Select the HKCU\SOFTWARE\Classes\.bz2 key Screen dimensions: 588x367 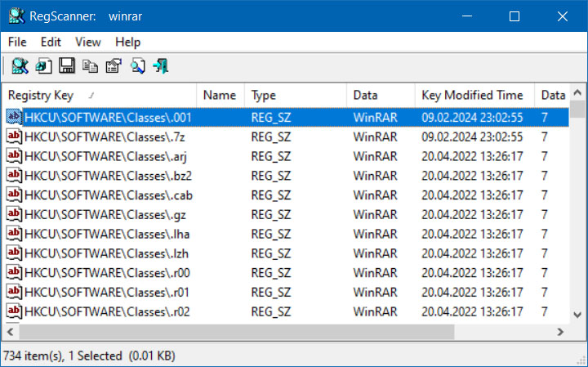click(108, 176)
